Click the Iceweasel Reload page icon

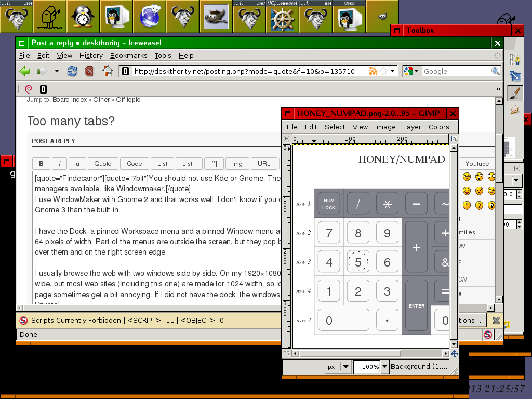[72, 71]
